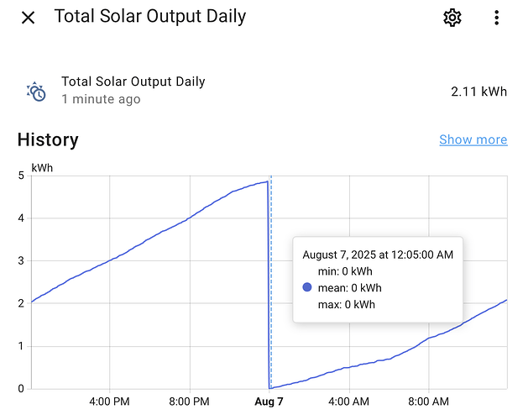
Task: Click the tooltip date August 7, 2025
Action: [339, 255]
